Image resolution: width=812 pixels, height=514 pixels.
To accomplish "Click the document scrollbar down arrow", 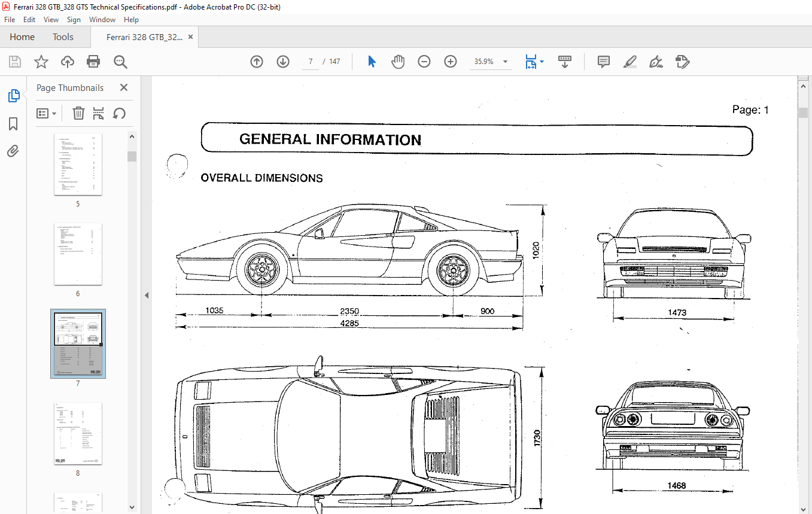I will pyautogui.click(x=804, y=508).
